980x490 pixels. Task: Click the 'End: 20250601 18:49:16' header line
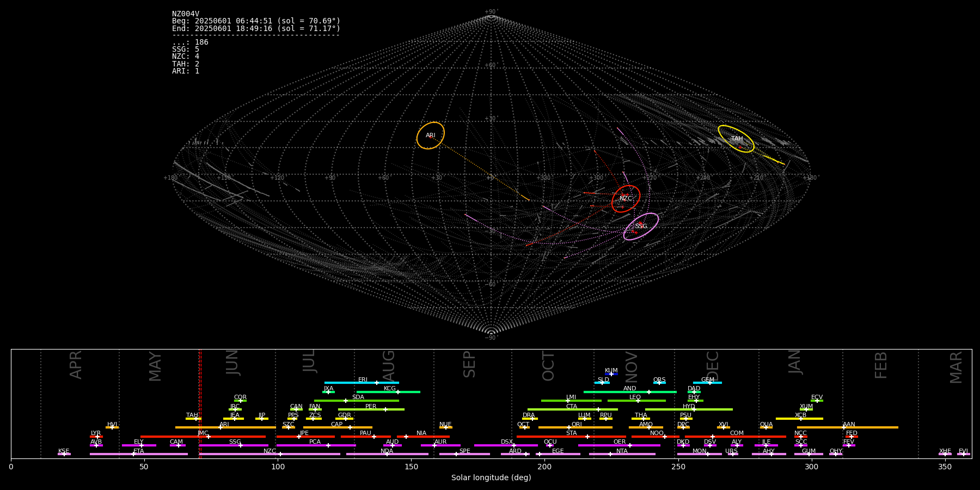(256, 28)
